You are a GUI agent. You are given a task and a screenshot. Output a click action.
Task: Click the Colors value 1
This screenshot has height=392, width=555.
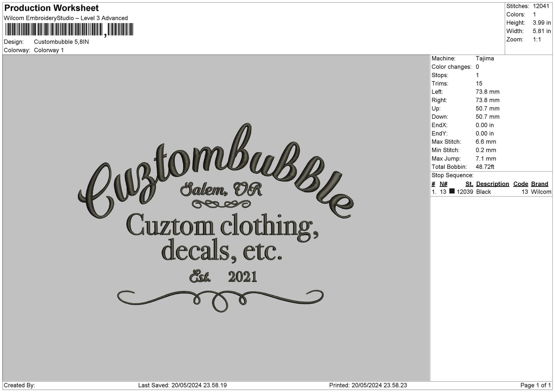point(535,15)
